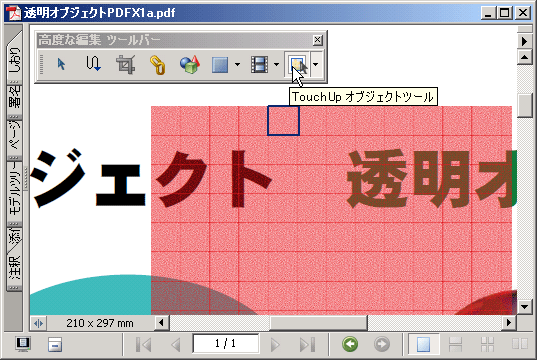Click the Button form tool icon
The height and width of the screenshot is (360, 537).
click(220, 65)
